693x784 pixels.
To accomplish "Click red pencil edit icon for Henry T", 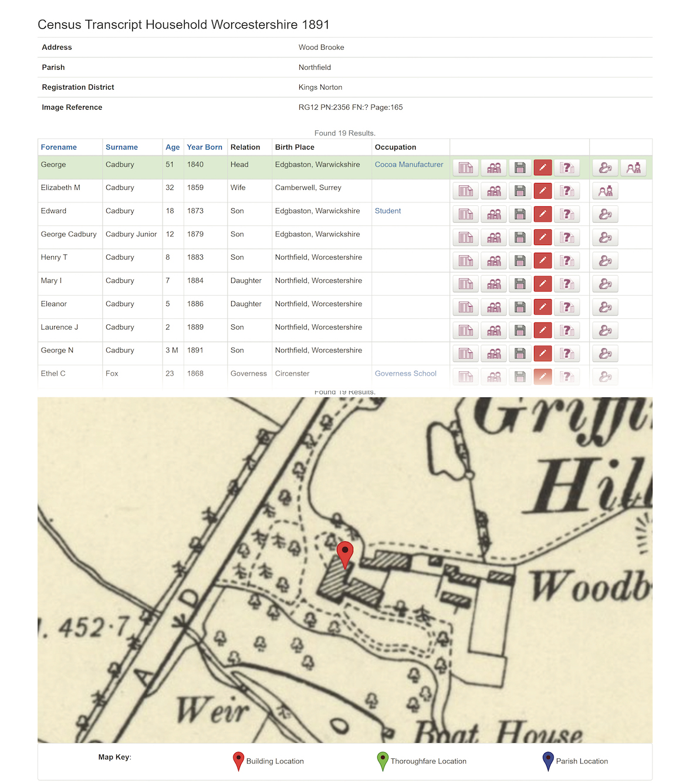I will tap(543, 261).
